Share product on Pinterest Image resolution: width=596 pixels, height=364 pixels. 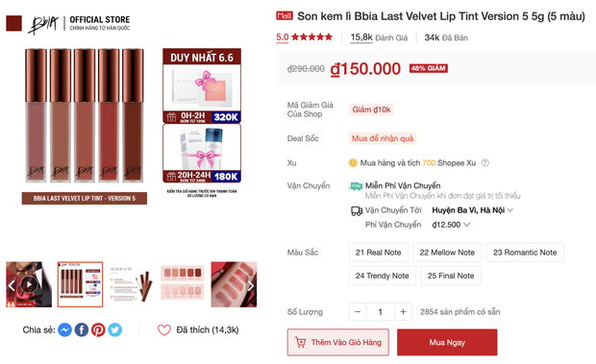tap(98, 329)
